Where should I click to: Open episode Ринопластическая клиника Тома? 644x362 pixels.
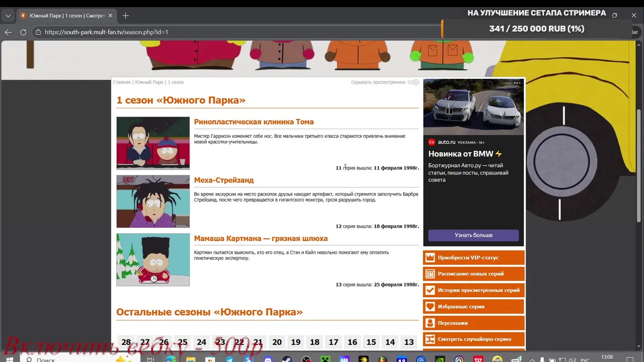coord(254,122)
